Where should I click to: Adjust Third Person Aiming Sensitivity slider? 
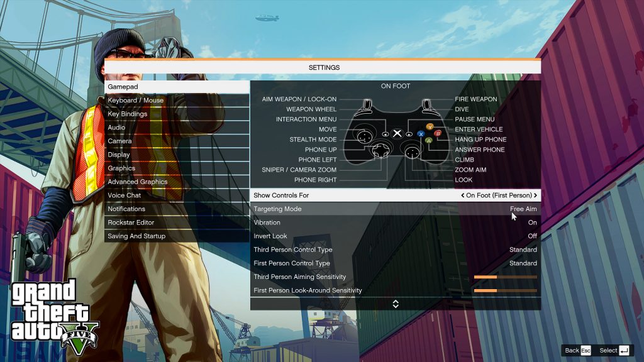(505, 277)
